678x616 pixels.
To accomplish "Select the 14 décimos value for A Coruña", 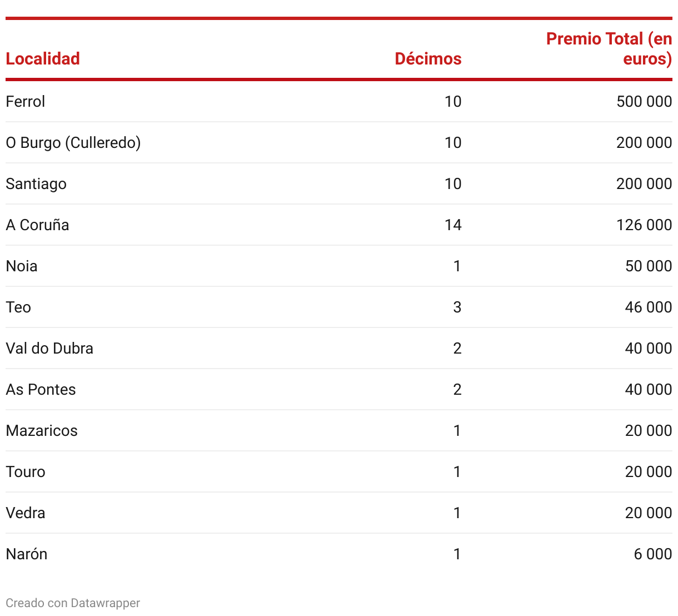I will [453, 225].
